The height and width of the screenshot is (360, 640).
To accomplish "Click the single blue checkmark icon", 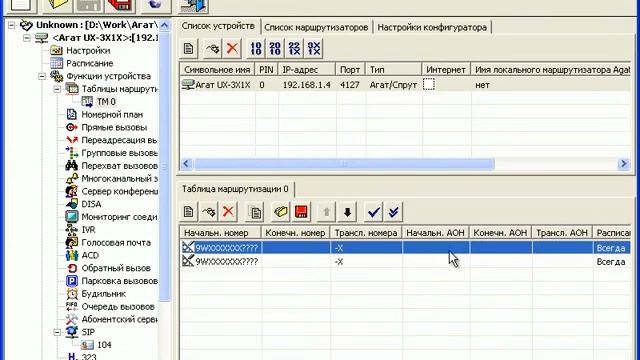I will [373, 212].
